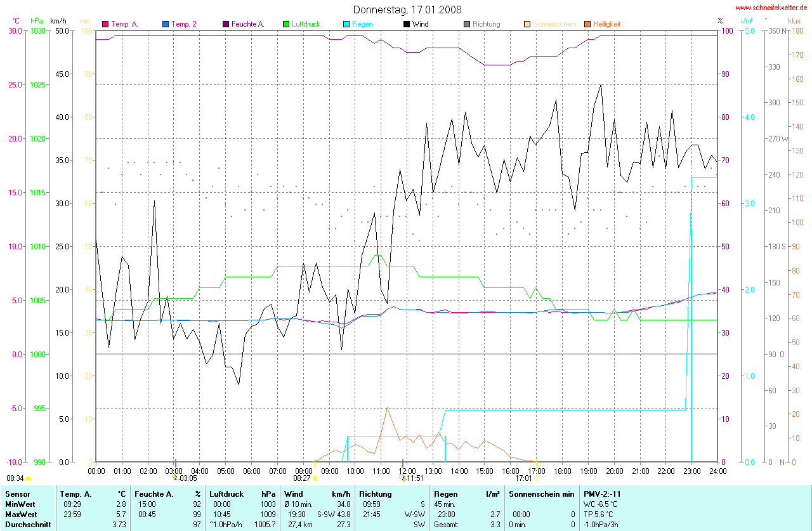Click the pink Temp. A. legend swatch
The image size is (812, 531).
(105, 24)
